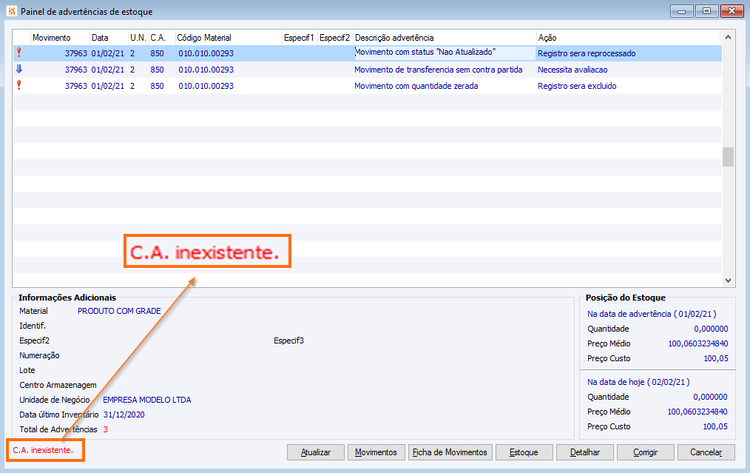Click last inventory date '31/12/2020'
Screen dimensions: 750x473
[124, 415]
